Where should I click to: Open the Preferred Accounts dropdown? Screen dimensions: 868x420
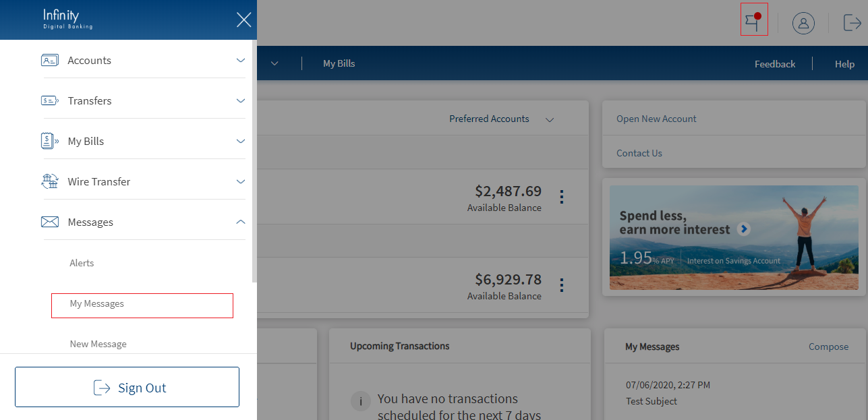pos(501,119)
